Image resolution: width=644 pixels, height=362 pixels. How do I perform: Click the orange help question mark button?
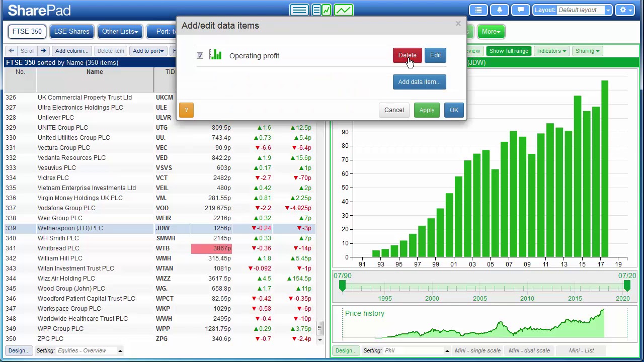tap(186, 110)
